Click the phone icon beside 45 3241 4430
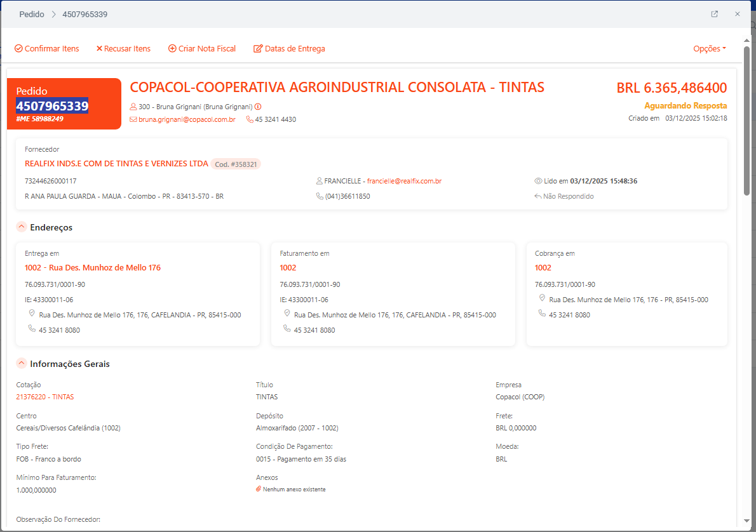756x532 pixels. point(250,119)
